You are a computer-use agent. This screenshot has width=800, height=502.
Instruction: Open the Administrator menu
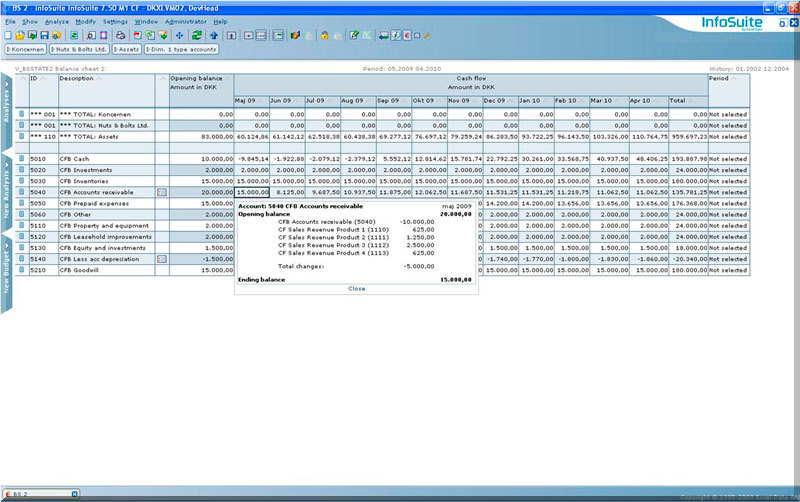click(186, 22)
